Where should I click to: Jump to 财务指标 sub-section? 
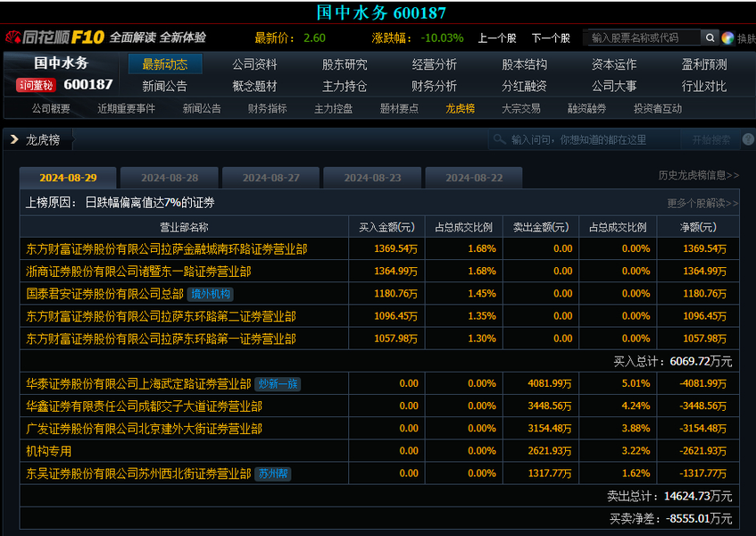point(268,109)
